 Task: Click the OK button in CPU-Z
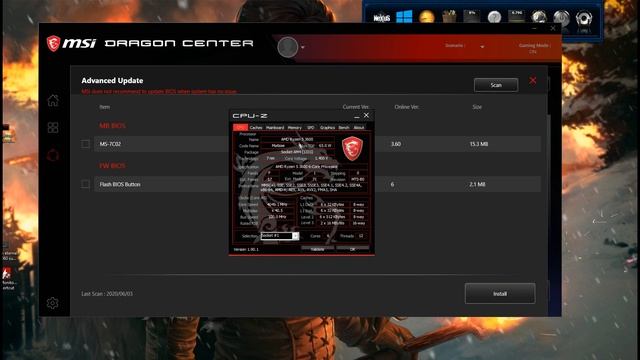tap(353, 249)
